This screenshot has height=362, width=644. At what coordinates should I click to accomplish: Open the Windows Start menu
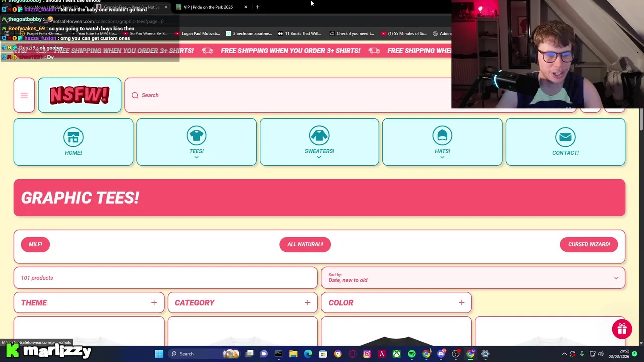[x=159, y=354]
